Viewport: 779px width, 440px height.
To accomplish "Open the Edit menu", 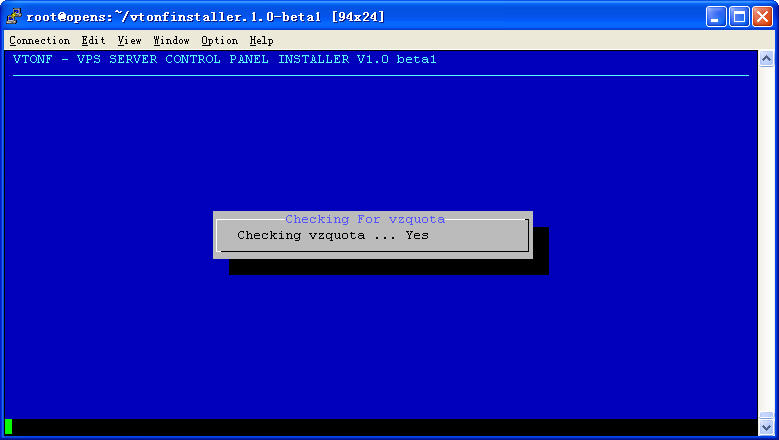I will tap(93, 41).
